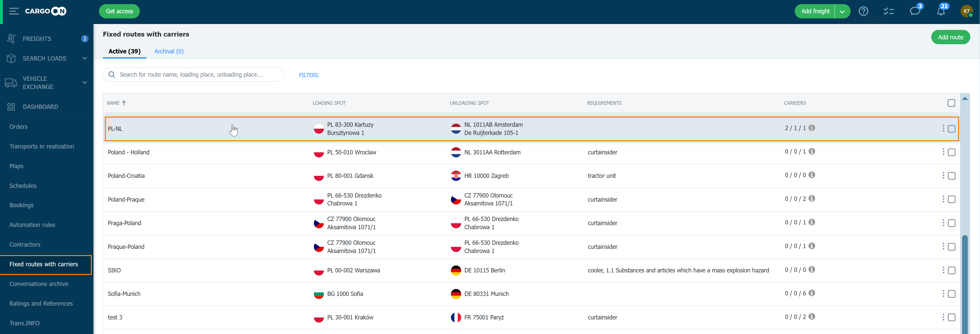Open the chat messages icon
Viewport: 980px width, 334px height.
pyautogui.click(x=915, y=11)
